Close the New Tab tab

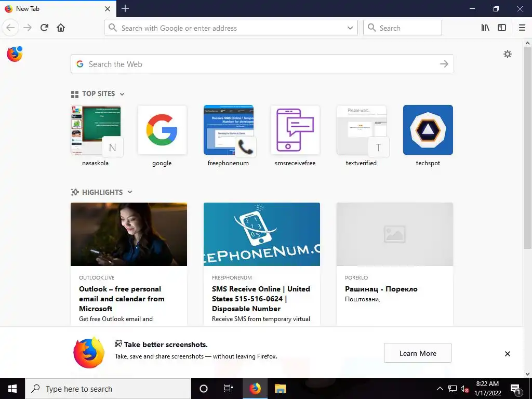108,9
